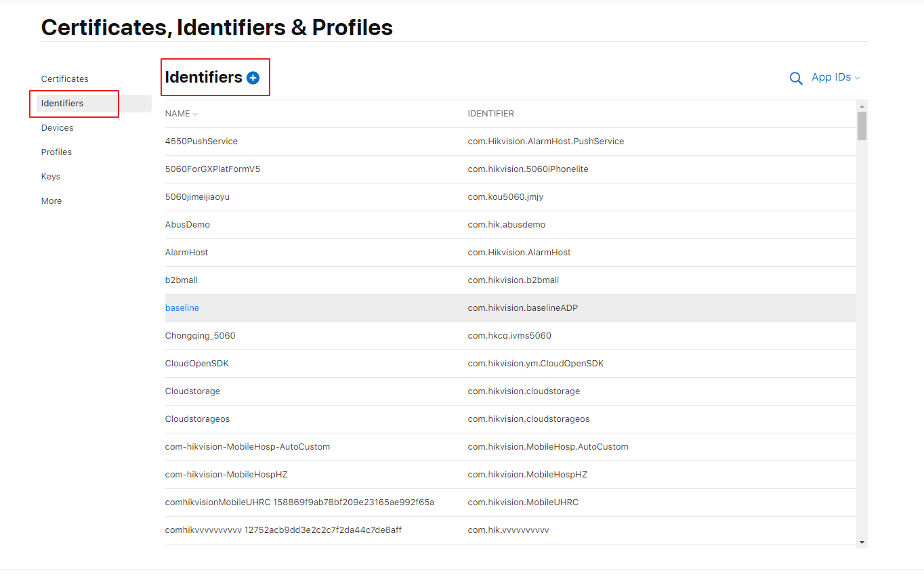Click identifier com.kou5060.jmjy
Screen dimensions: 924x579
(x=506, y=197)
